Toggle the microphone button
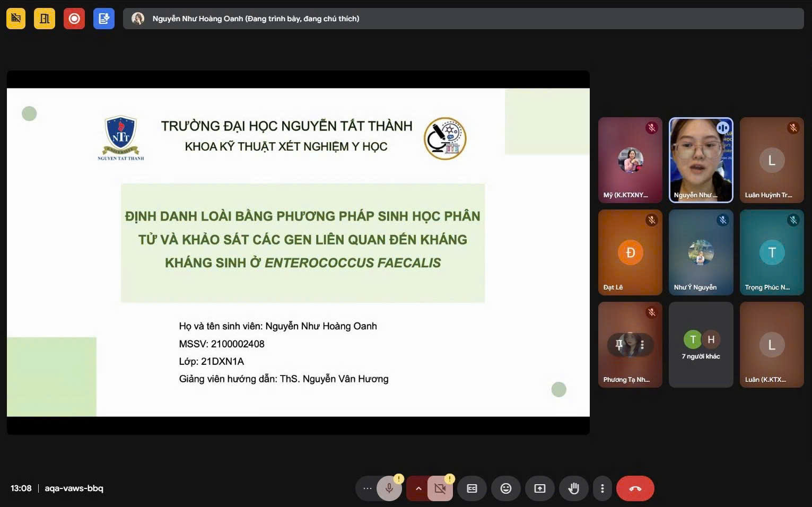812x507 pixels. coord(389,488)
